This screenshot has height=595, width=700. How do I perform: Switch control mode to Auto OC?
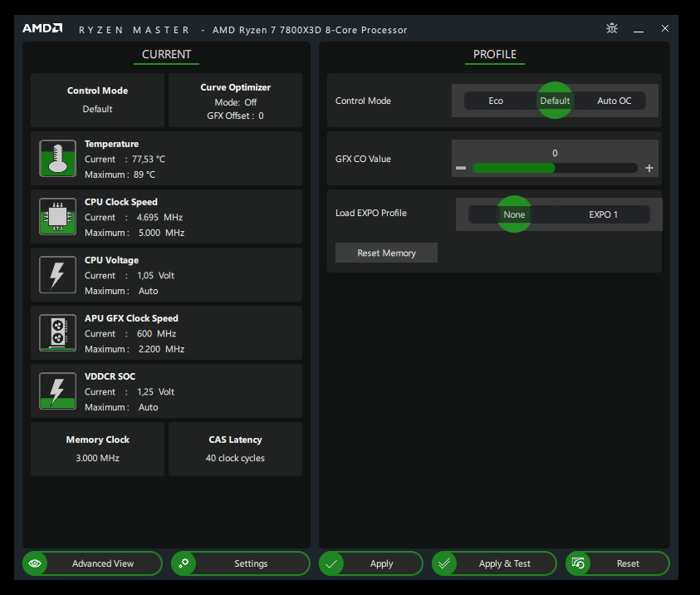614,101
